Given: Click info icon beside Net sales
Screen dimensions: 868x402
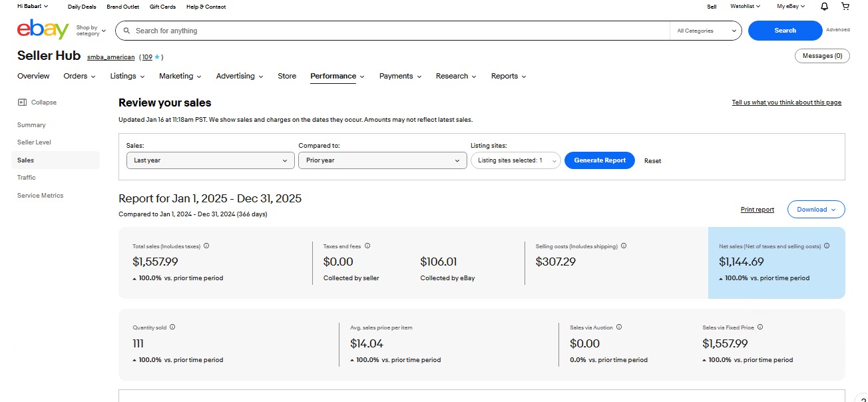Looking at the screenshot, I should 827,246.
